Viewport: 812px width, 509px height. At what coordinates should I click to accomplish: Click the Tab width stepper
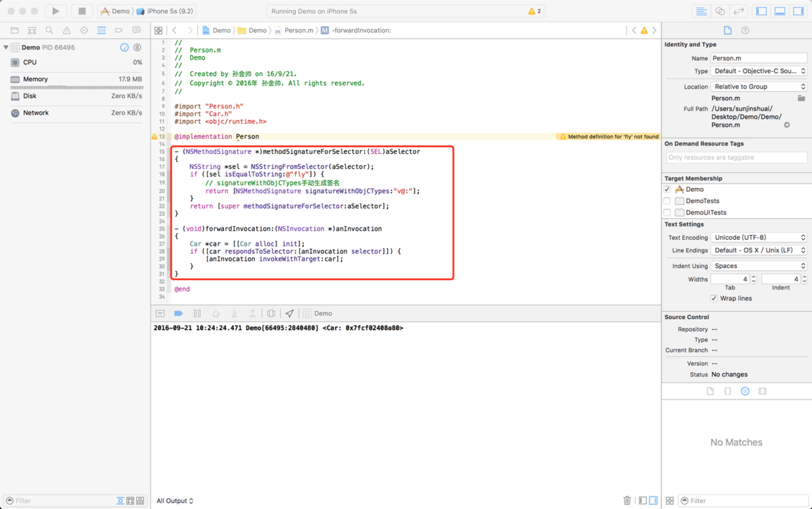(x=753, y=279)
